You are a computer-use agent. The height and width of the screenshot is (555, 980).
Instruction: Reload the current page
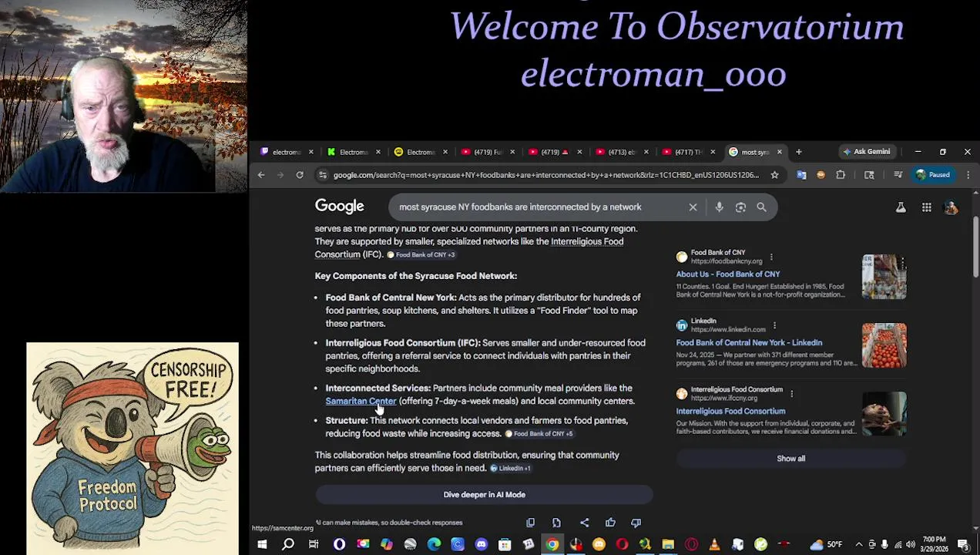pos(300,175)
